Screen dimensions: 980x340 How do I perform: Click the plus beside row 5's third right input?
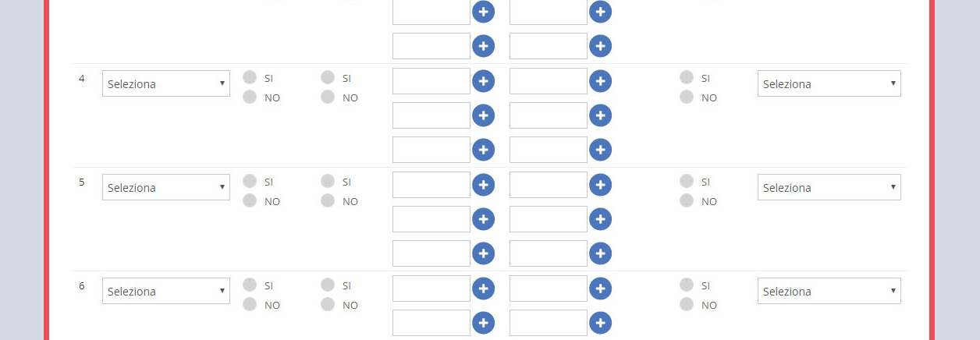(600, 253)
